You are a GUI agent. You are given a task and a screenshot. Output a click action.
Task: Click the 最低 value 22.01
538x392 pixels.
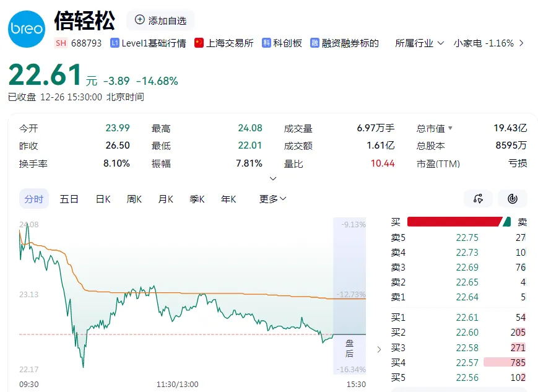[x=249, y=146]
